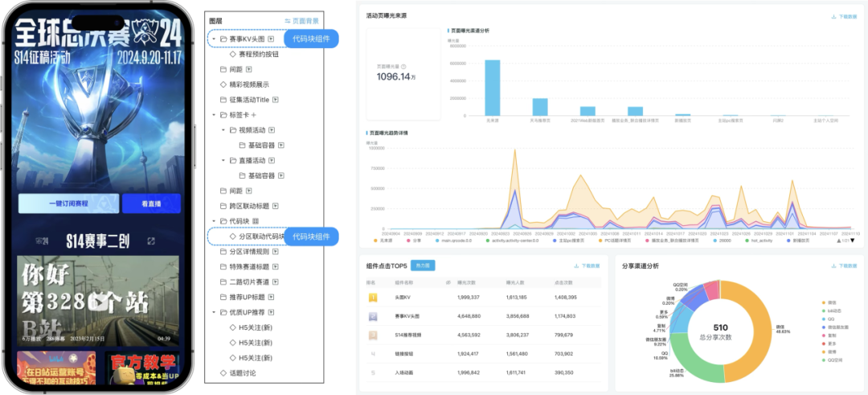Click the diamond icon of 精彩视频展示 layer
Image resolution: width=868 pixels, height=395 pixels.
(x=223, y=84)
